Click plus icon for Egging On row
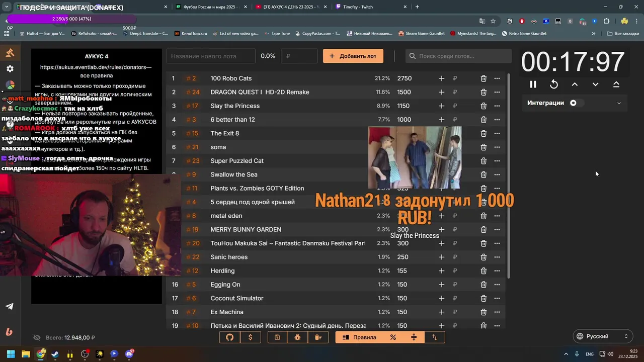The width and height of the screenshot is (644, 362). click(x=442, y=285)
